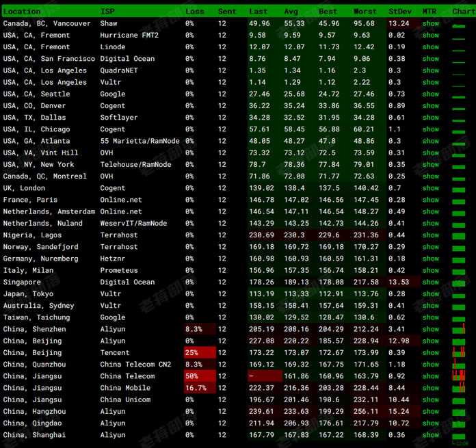
Task: Open latency chart for Vancouver Shaw
Action: [x=459, y=26]
